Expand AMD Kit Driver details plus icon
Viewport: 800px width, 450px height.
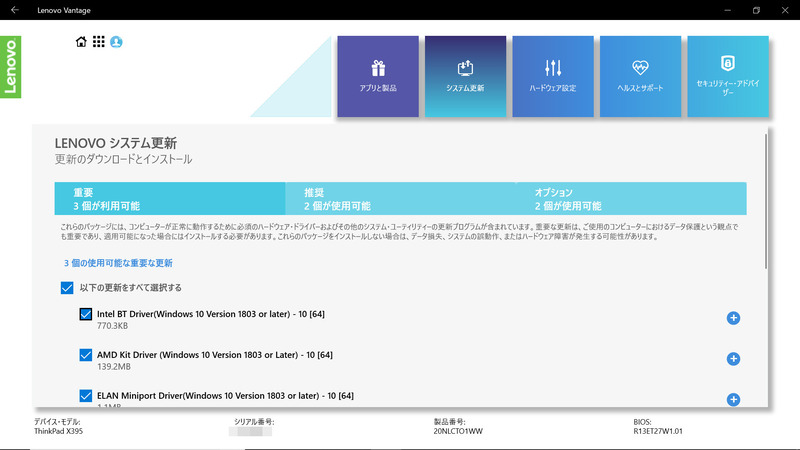[733, 359]
